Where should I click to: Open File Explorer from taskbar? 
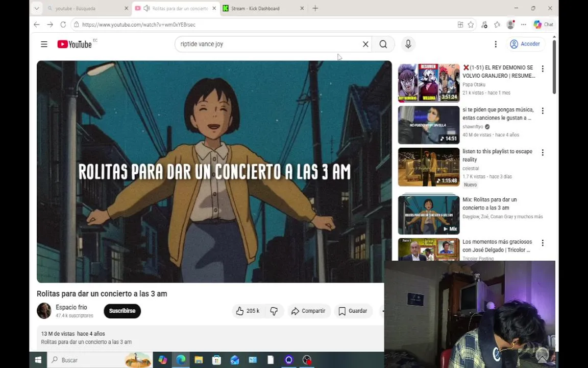(x=199, y=360)
